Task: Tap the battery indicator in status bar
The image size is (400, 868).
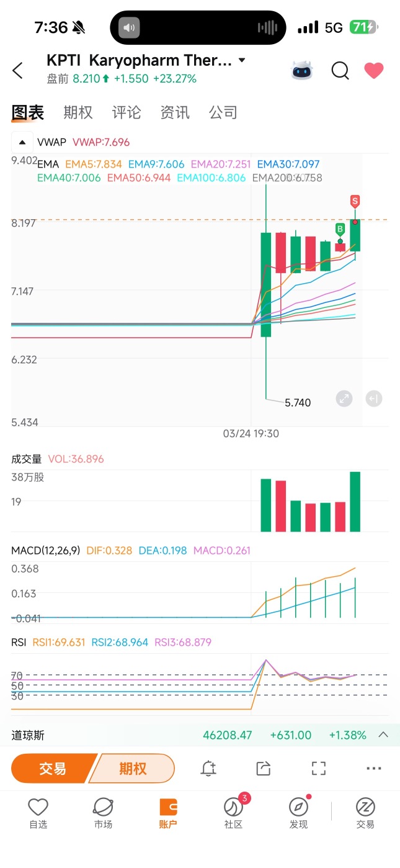Action: 364,27
